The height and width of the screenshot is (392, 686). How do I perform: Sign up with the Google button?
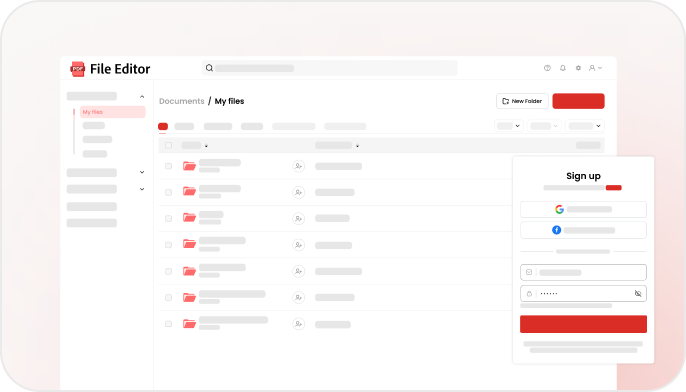coord(583,210)
